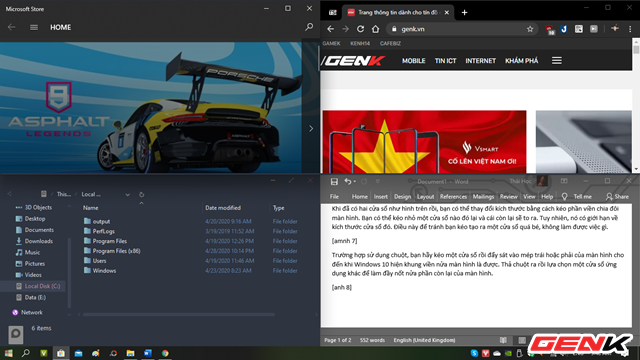Open address bar history dropdown in Explorer

coord(127,195)
